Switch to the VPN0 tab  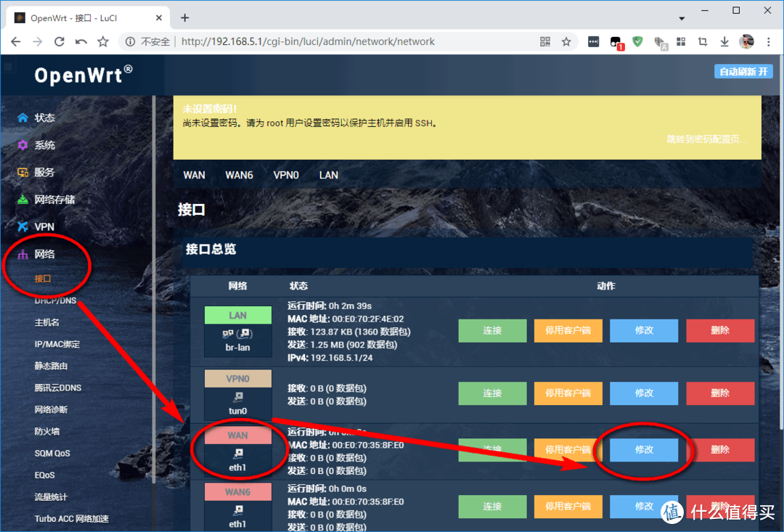(286, 175)
